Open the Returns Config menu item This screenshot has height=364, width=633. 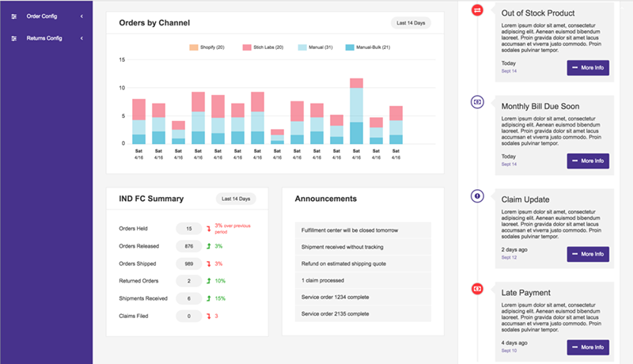click(x=45, y=38)
